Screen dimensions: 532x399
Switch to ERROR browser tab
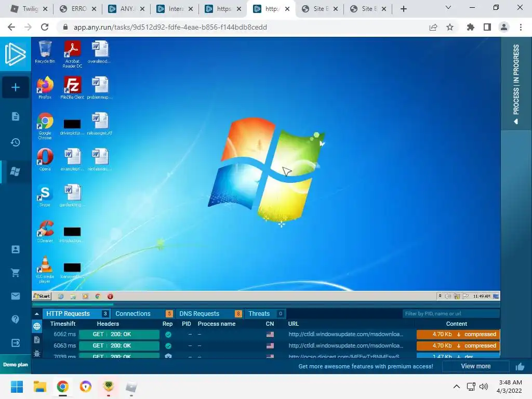[78, 9]
